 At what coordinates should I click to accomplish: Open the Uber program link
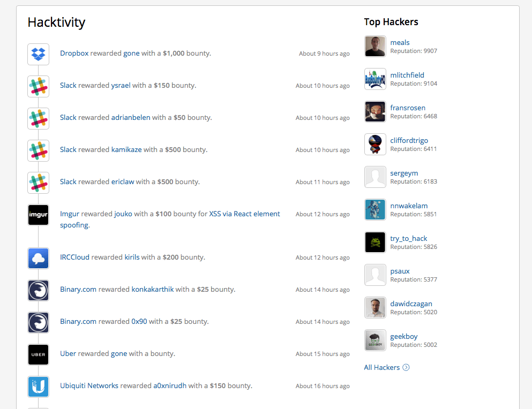pos(68,354)
